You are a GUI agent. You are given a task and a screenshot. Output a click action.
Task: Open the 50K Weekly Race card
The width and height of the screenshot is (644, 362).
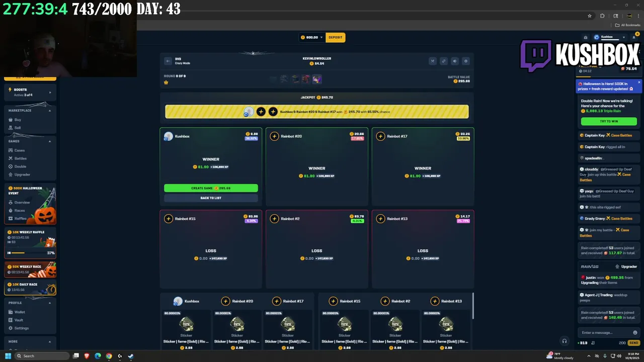point(30,269)
